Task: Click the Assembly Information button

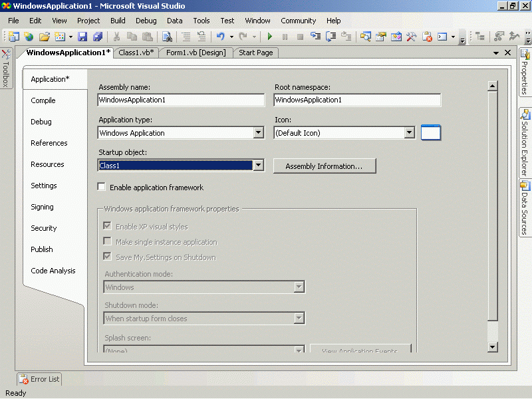Action: pyautogui.click(x=324, y=166)
